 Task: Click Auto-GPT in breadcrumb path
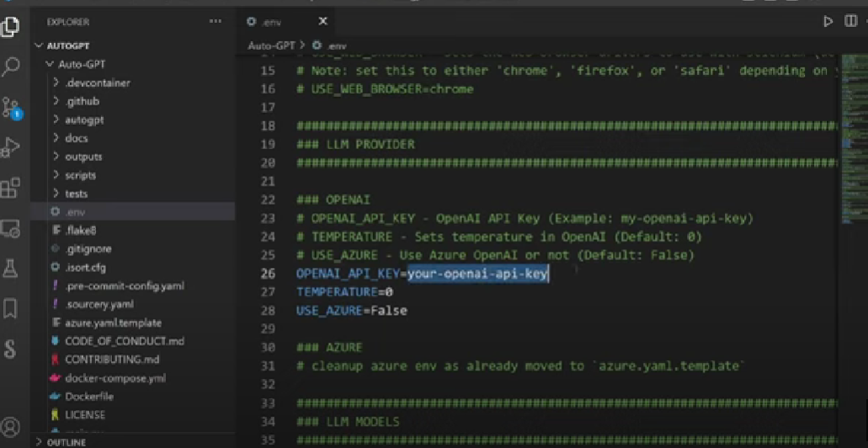(271, 45)
